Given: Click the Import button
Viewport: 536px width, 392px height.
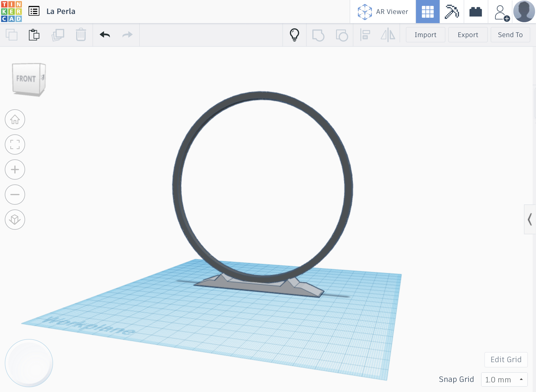Looking at the screenshot, I should click(x=425, y=35).
